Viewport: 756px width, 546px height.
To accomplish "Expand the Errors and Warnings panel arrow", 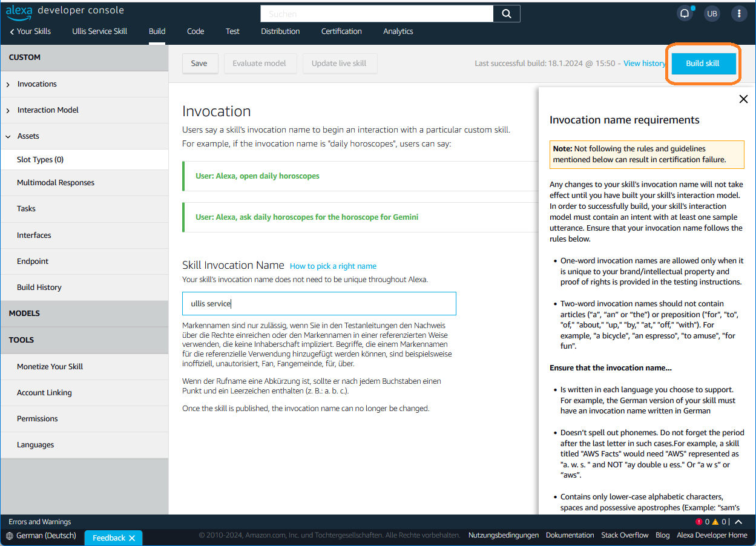I will click(738, 522).
